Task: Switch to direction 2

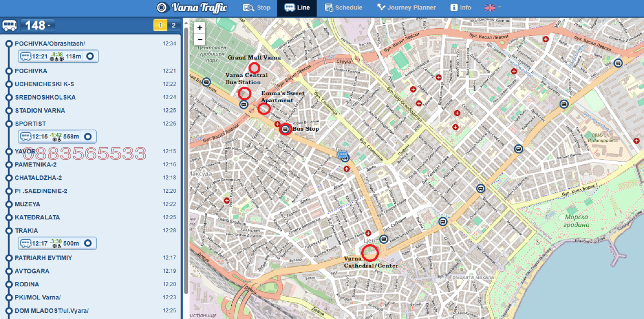Action: (x=173, y=25)
